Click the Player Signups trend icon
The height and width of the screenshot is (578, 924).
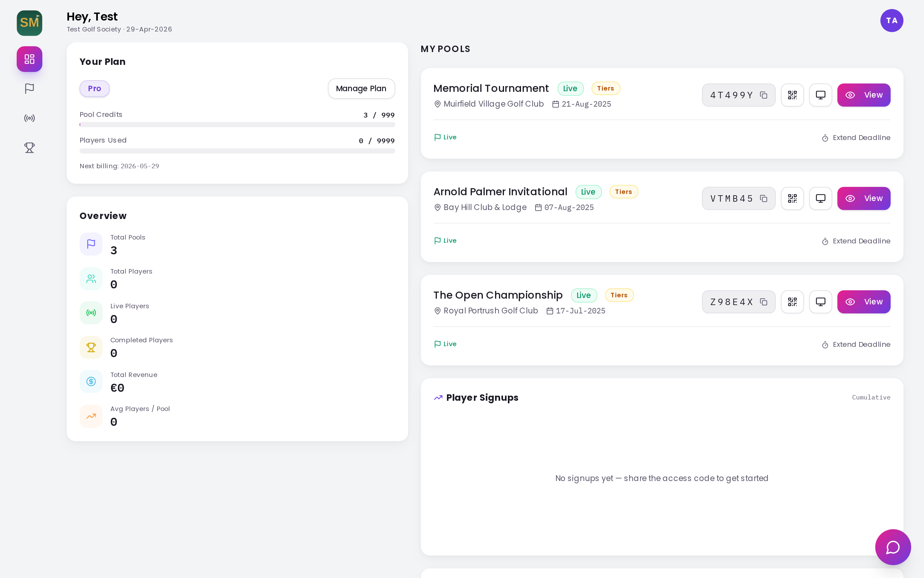pyautogui.click(x=438, y=398)
